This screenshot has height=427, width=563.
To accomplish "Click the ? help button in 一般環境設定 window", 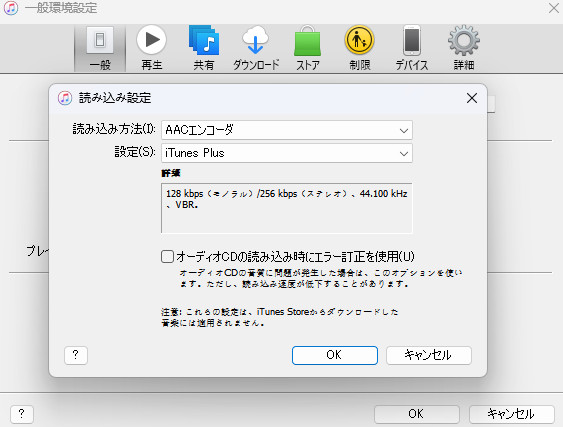I will click(22, 414).
